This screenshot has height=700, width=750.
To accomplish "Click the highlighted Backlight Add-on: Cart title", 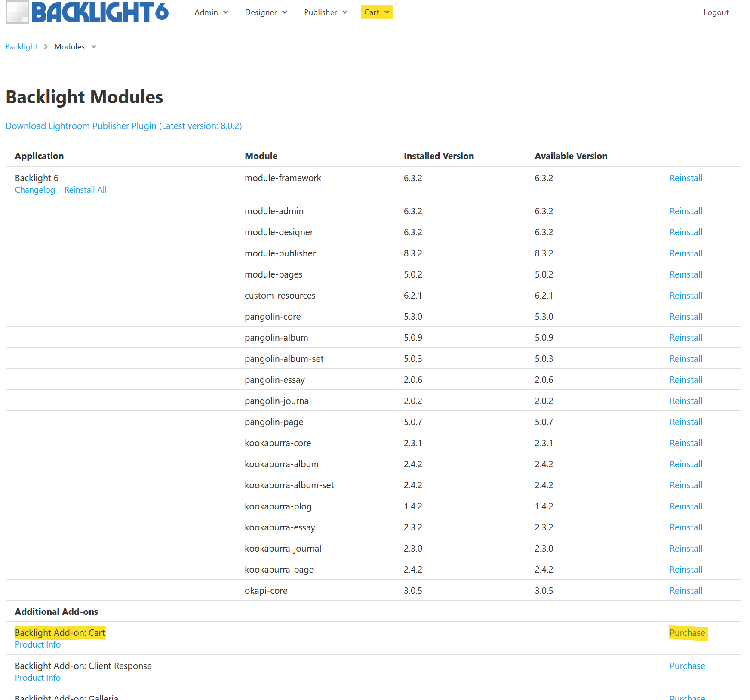I will coord(60,633).
